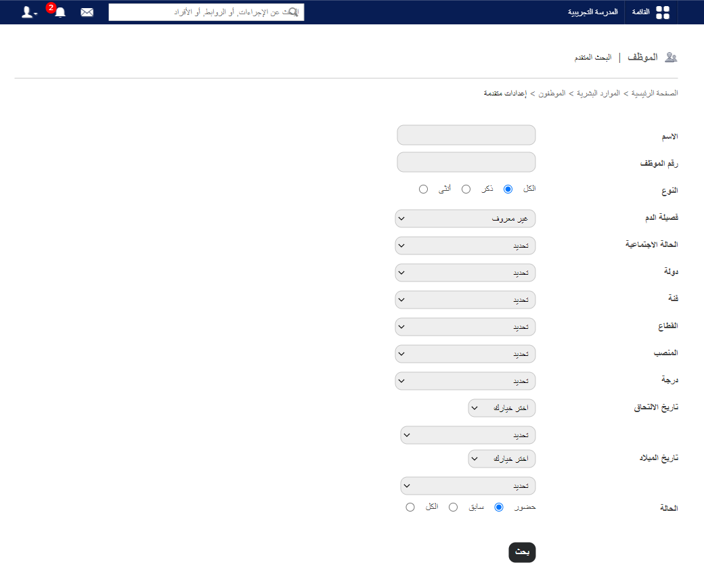Screen dimensions: 704x588
Task: Click the البحث المتقدم subtitle text
Action: click(x=593, y=58)
